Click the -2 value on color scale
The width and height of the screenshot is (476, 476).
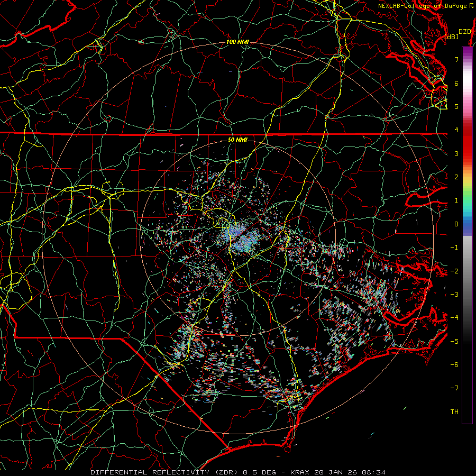(454, 271)
